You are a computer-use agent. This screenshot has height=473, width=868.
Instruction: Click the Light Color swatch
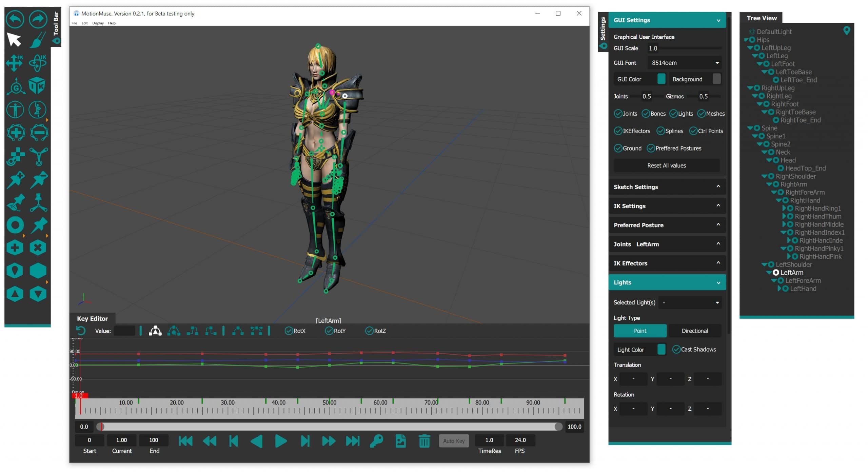point(661,349)
